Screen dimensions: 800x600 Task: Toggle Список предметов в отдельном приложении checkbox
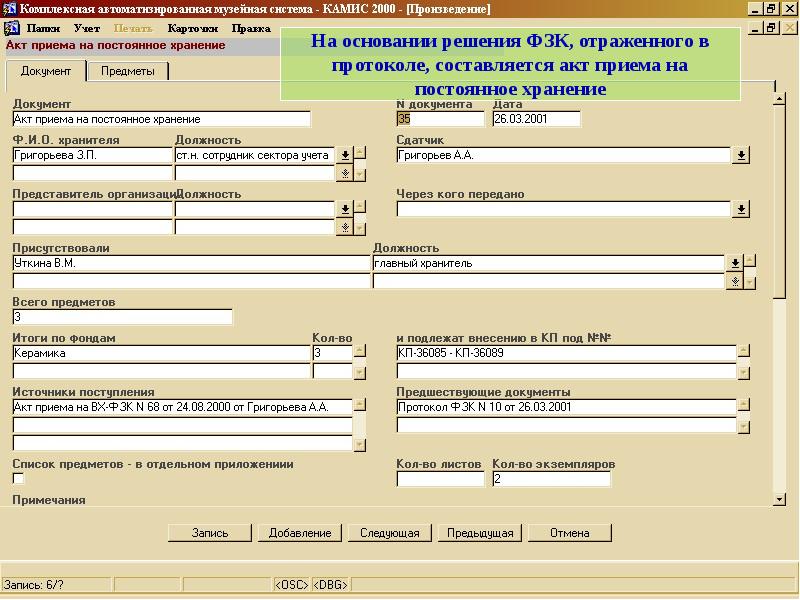tap(18, 478)
